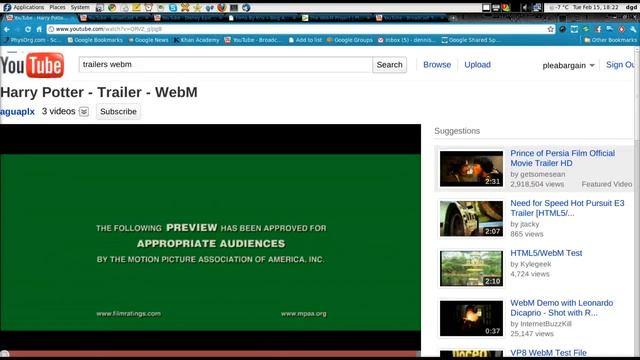Bookmark this page with the star icon
The height and width of the screenshot is (360, 640).
tap(550, 29)
